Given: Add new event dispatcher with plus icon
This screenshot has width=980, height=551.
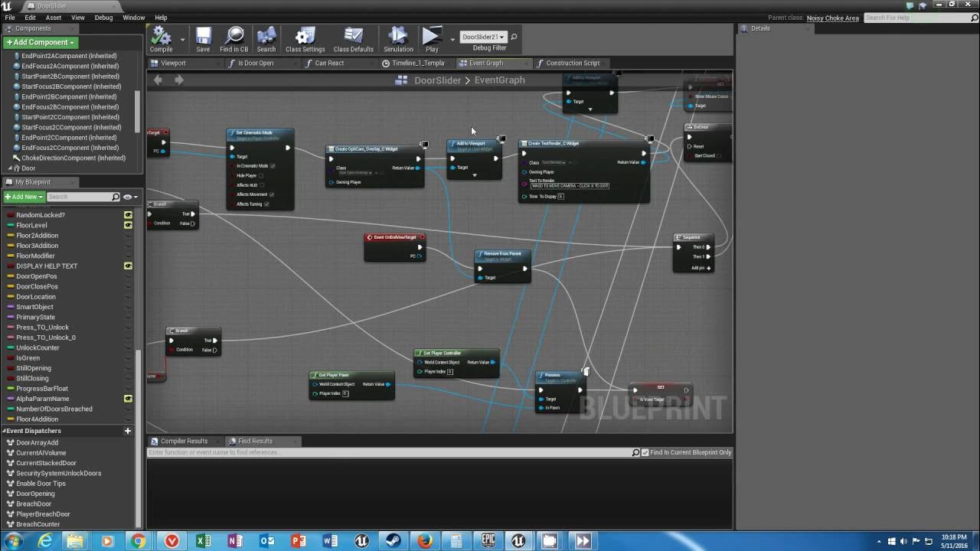Looking at the screenshot, I should click(x=128, y=431).
